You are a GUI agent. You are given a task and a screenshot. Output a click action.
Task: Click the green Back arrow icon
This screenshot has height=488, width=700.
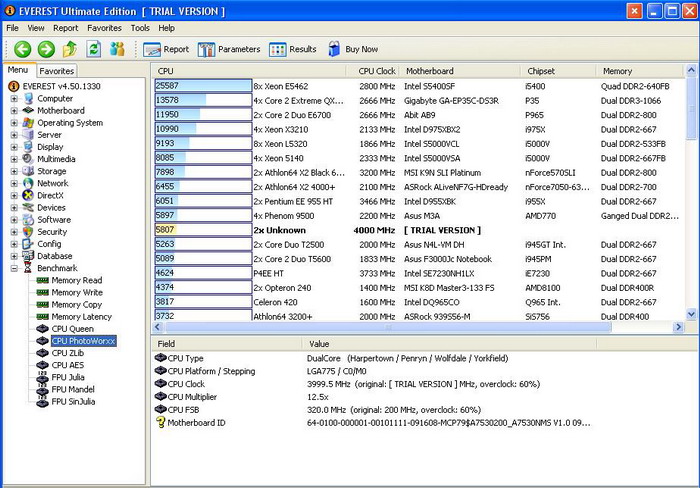tap(22, 49)
